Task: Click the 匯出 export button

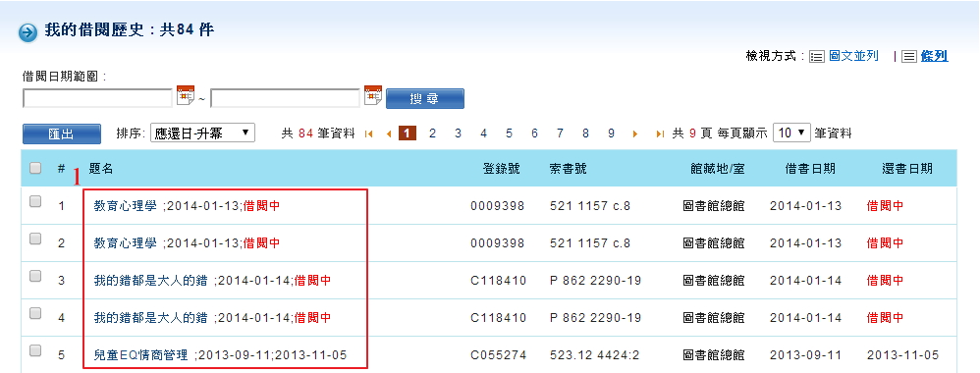Action: click(x=62, y=133)
